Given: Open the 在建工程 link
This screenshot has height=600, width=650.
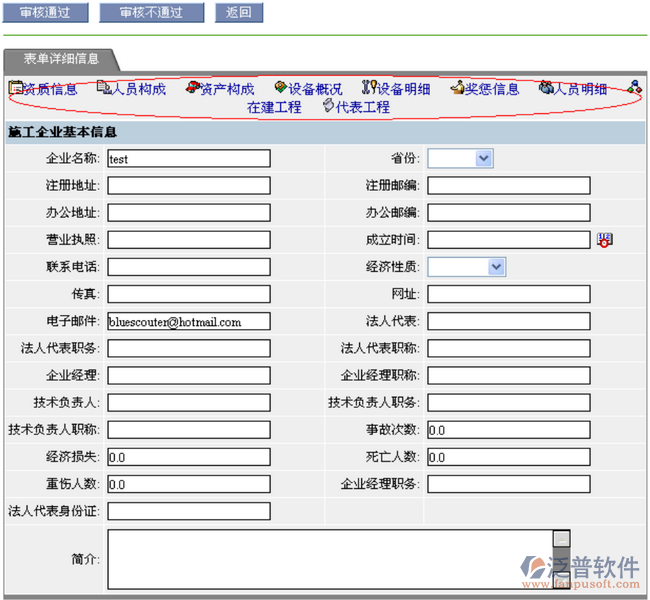Looking at the screenshot, I should point(274,107).
